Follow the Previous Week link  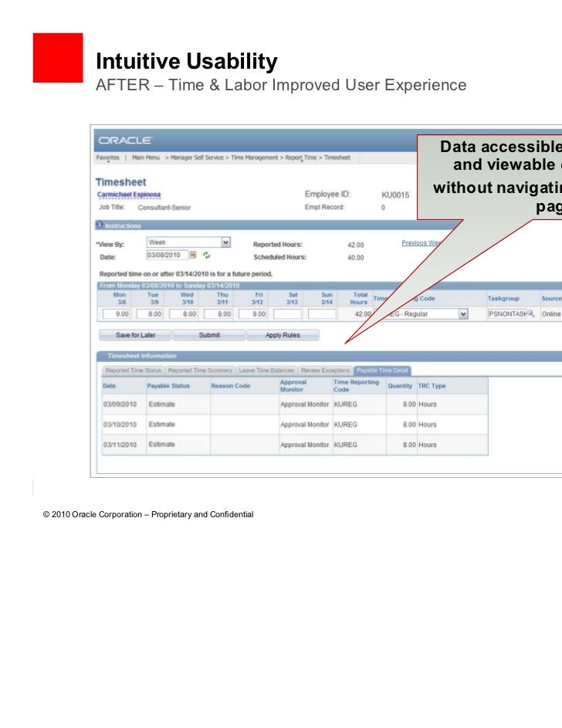421,243
